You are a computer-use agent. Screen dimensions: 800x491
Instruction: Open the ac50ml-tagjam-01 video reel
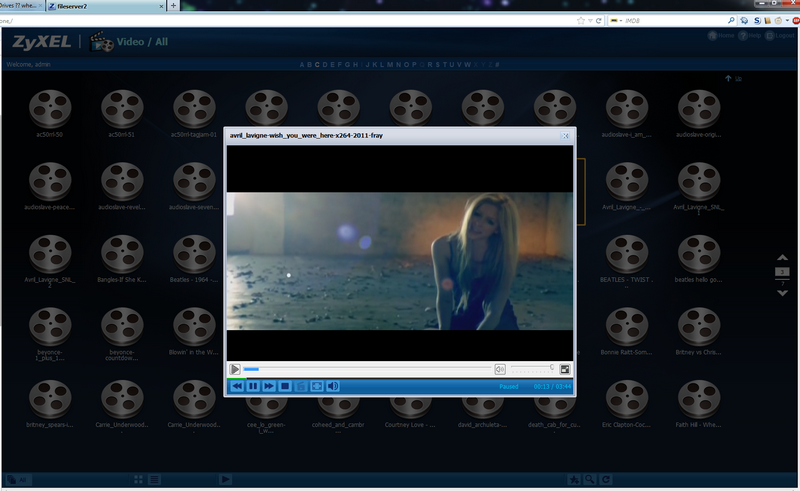click(x=194, y=109)
